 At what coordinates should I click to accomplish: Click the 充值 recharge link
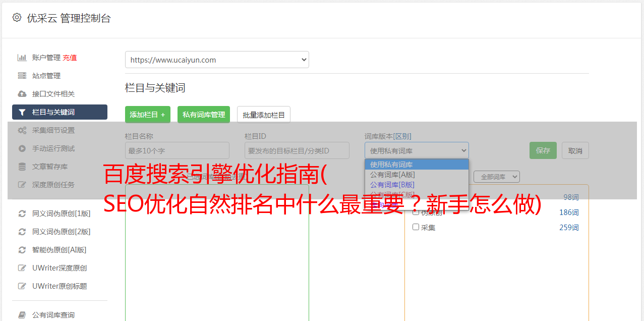(x=70, y=58)
